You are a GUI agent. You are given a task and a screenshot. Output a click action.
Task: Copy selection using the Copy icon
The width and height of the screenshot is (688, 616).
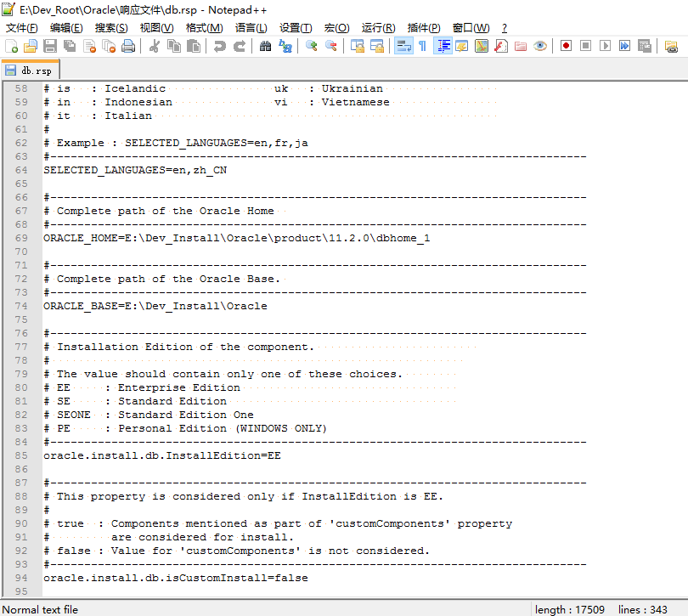tap(174, 46)
